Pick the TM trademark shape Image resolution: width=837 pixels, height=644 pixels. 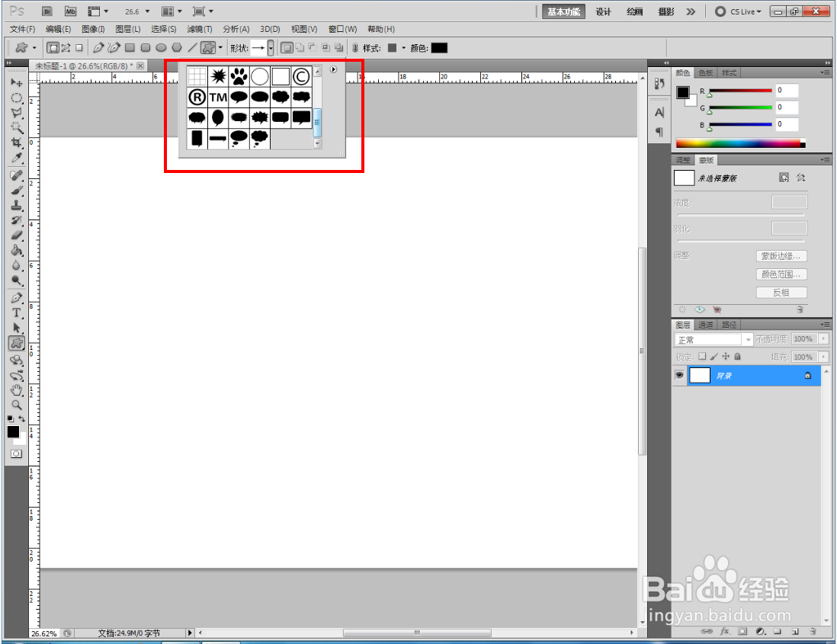click(x=218, y=97)
